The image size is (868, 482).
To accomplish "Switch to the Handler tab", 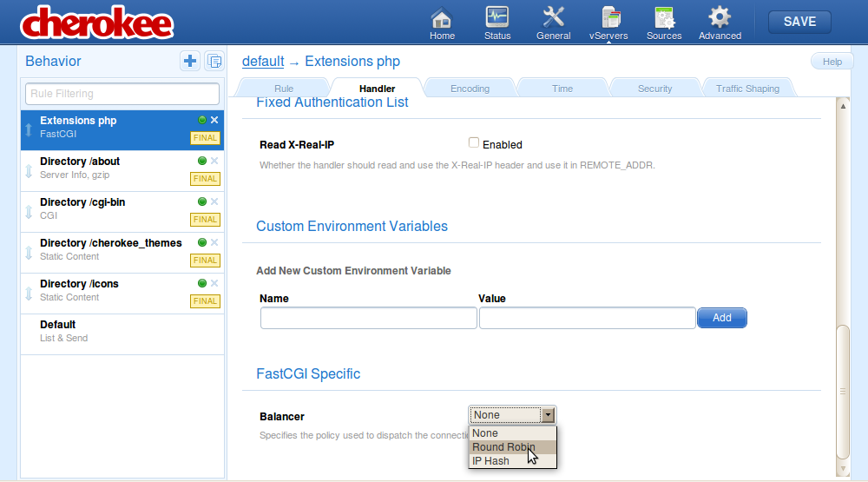I will pyautogui.click(x=377, y=88).
